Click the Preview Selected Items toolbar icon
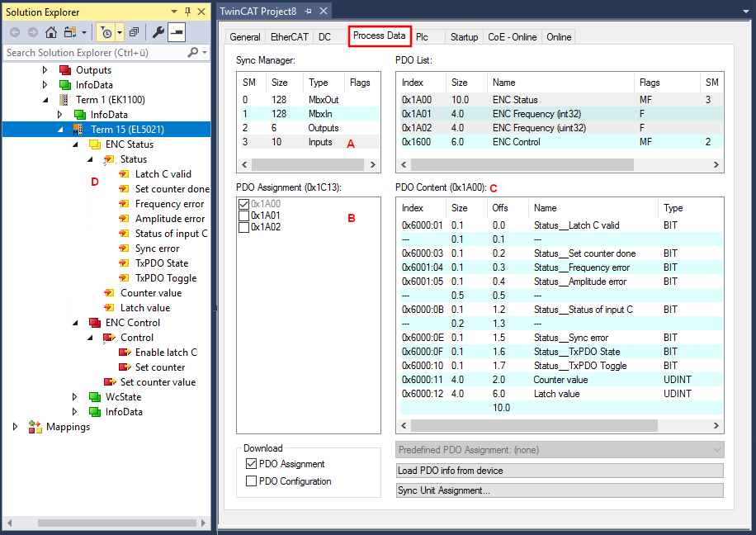This screenshot has height=535, width=756. [x=177, y=32]
